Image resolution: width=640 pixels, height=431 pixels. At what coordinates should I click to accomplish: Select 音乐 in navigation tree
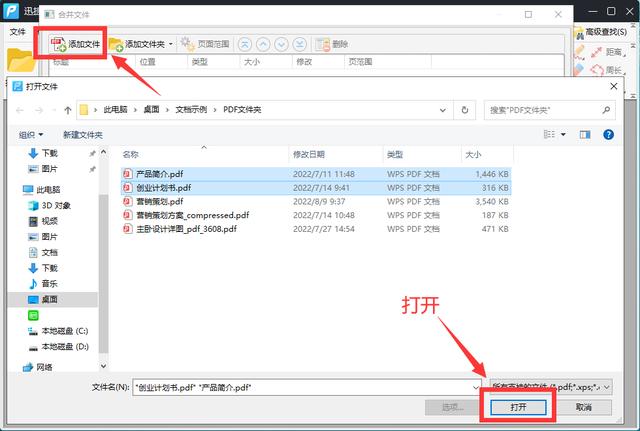[x=43, y=284]
